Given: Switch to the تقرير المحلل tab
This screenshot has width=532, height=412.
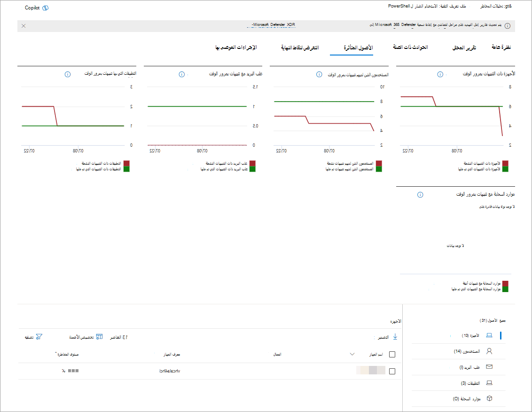Looking at the screenshot, I should (464, 48).
